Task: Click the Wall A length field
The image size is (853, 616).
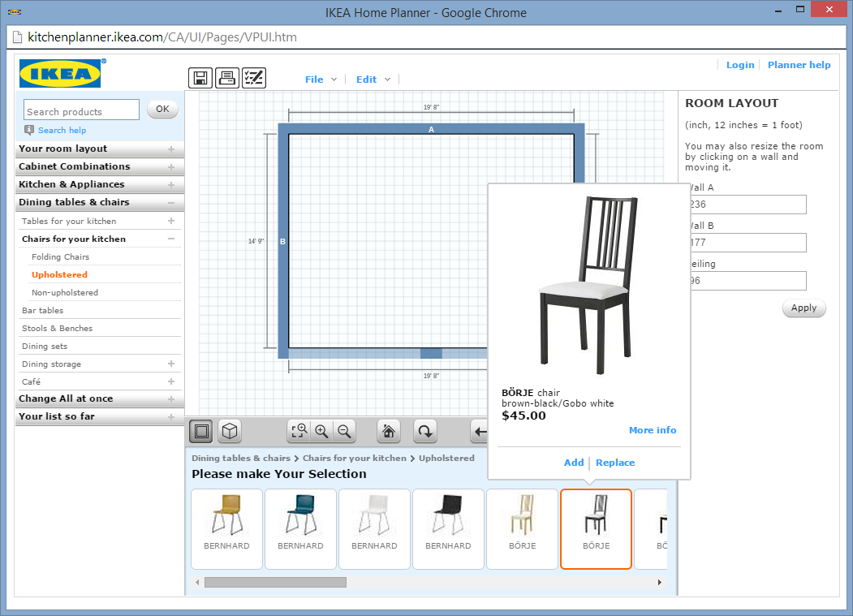Action: click(748, 205)
